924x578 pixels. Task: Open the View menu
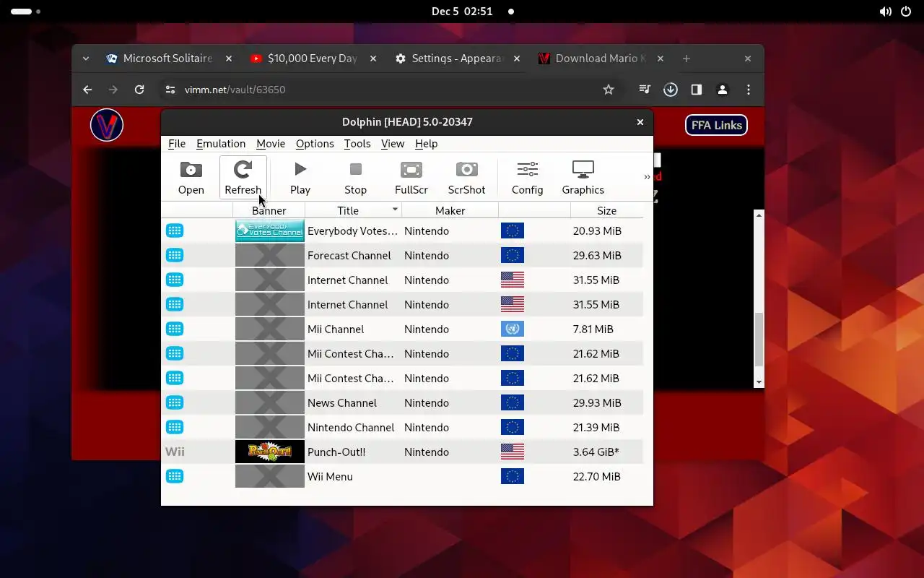393,144
